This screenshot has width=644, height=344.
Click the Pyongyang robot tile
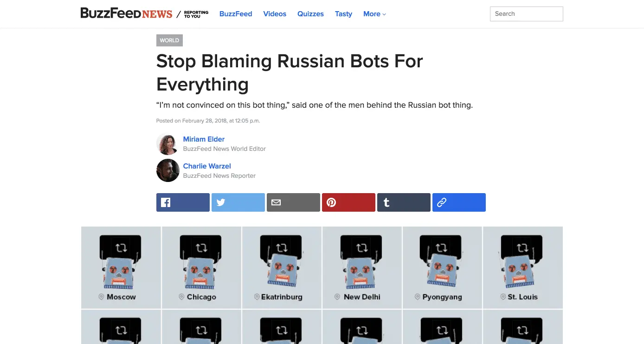(x=442, y=267)
